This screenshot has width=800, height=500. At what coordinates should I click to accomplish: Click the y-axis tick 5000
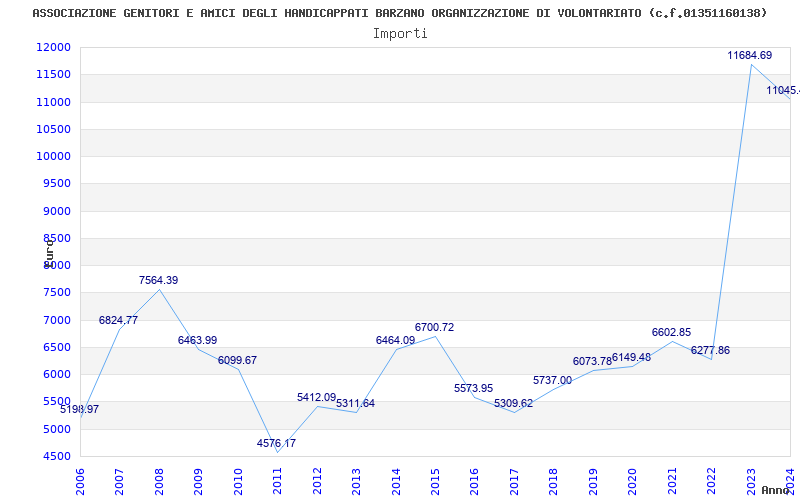57,430
